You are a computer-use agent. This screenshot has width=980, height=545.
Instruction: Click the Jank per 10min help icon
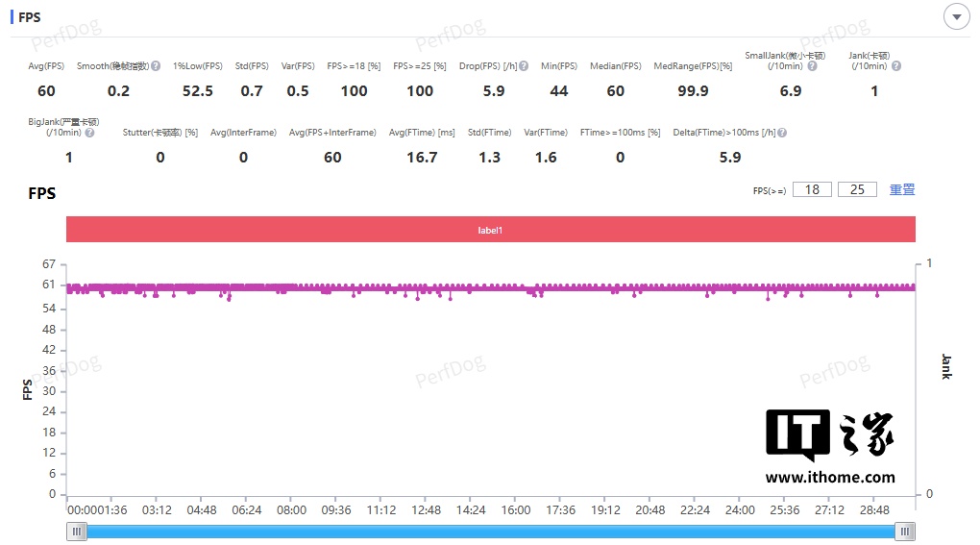coord(895,65)
